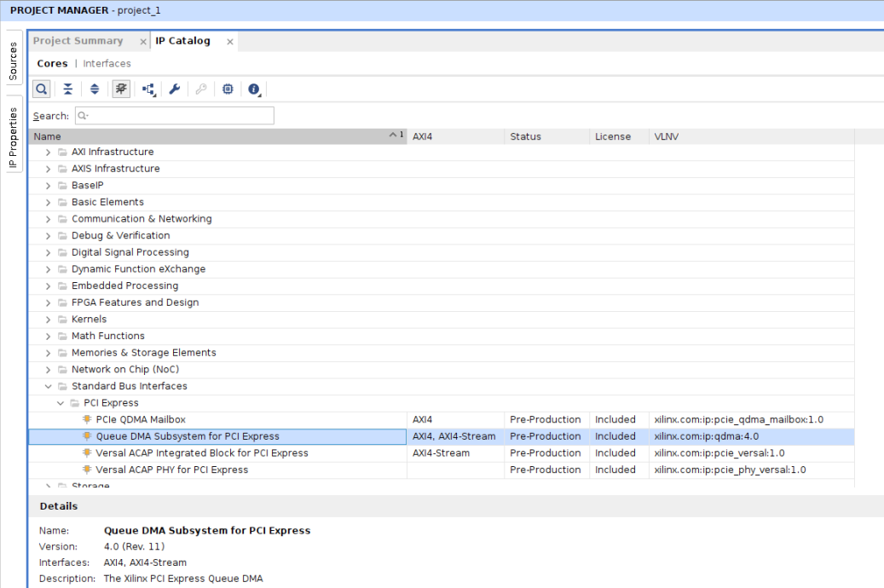
Task: Switch to the Interfaces view link
Action: click(x=107, y=64)
